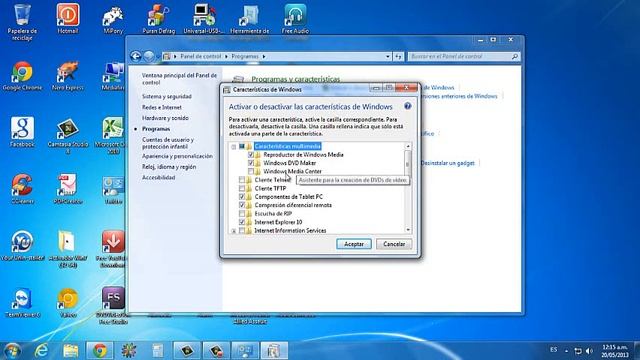
Task: Select the MiPony desktop shortcut
Action: pyautogui.click(x=113, y=19)
